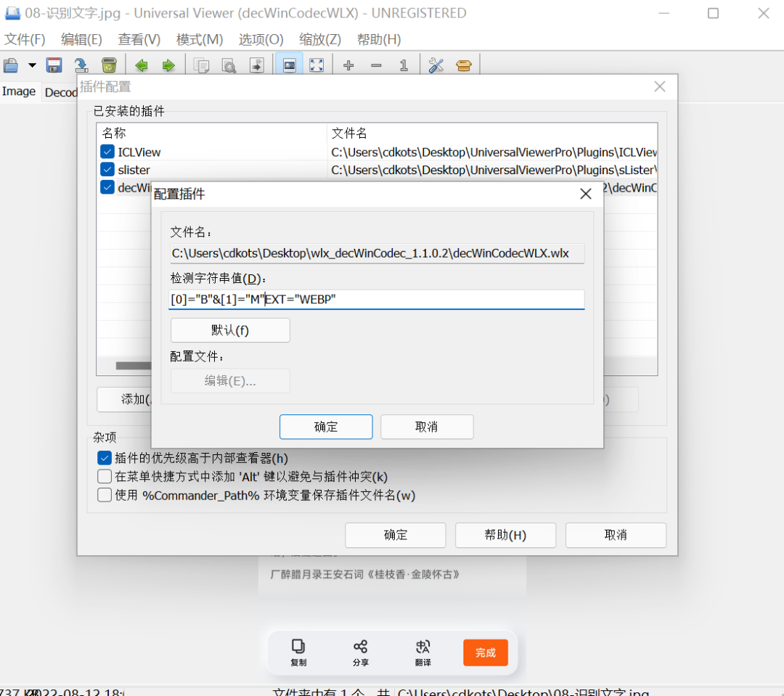This screenshot has height=696, width=784.
Task: Click the ICLView plugin file path cell
Action: [x=493, y=152]
